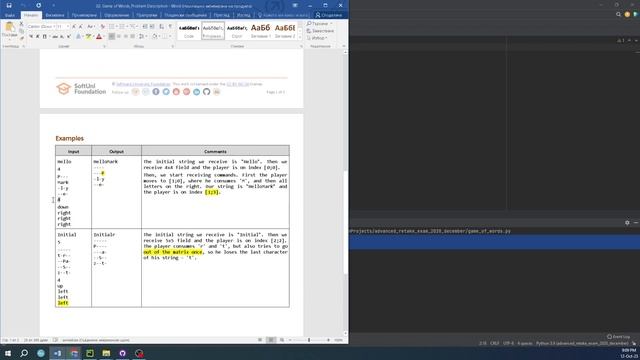Zoom out with minus icon in Word status bar

click(290, 340)
